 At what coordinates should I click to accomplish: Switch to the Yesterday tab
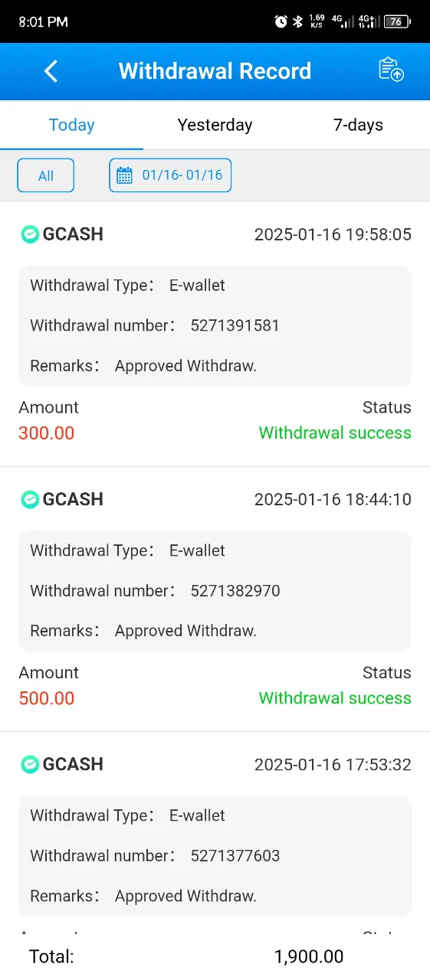[215, 125]
